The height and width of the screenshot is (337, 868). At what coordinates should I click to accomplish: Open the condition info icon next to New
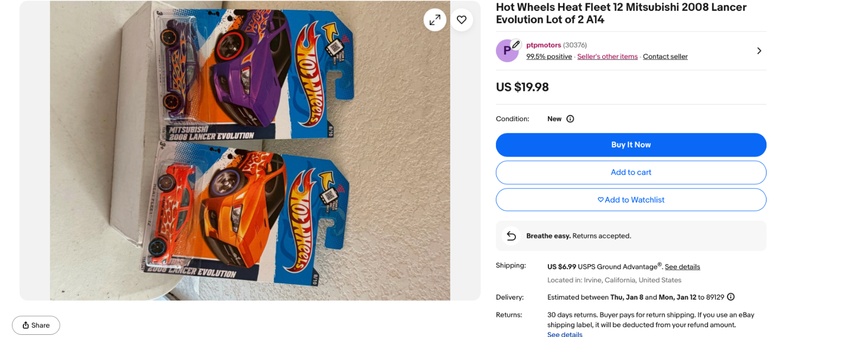pos(570,119)
